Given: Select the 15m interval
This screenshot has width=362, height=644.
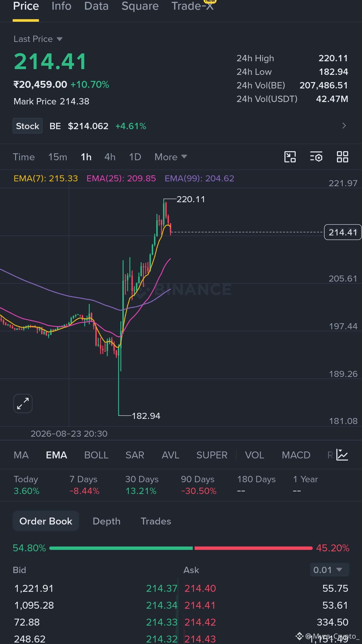Looking at the screenshot, I should coord(58,157).
